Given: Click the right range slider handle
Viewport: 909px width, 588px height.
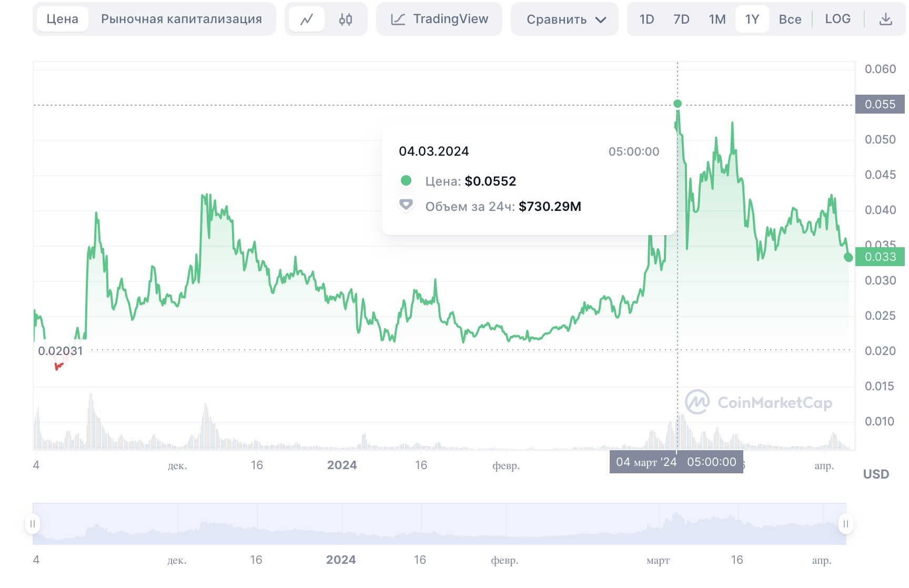Looking at the screenshot, I should [x=846, y=524].
